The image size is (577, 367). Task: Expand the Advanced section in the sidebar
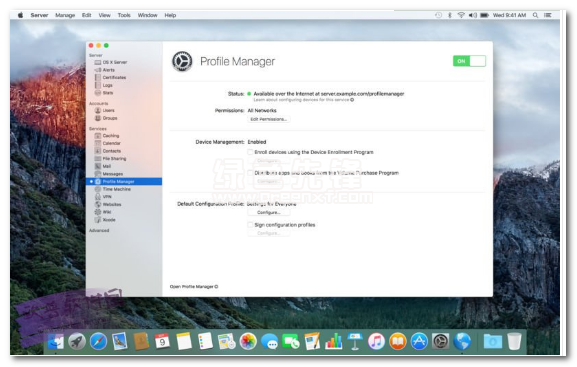[x=99, y=230]
